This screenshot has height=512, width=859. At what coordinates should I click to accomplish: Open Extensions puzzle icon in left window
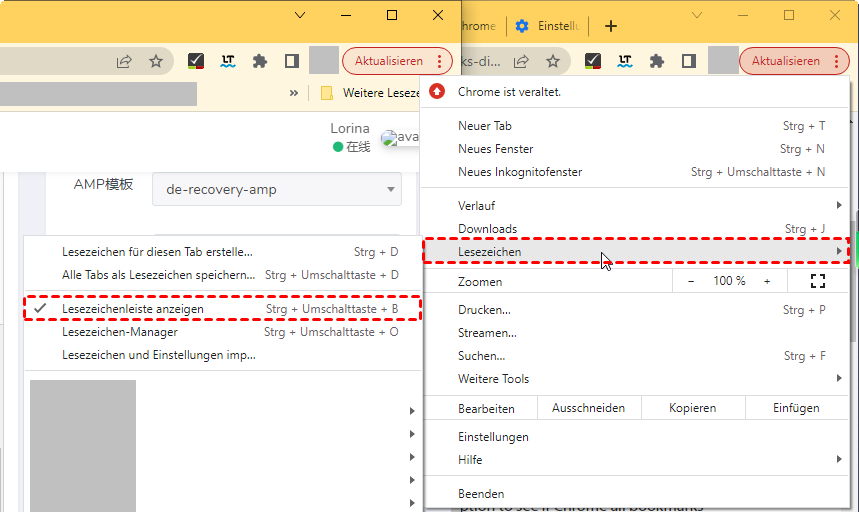260,61
